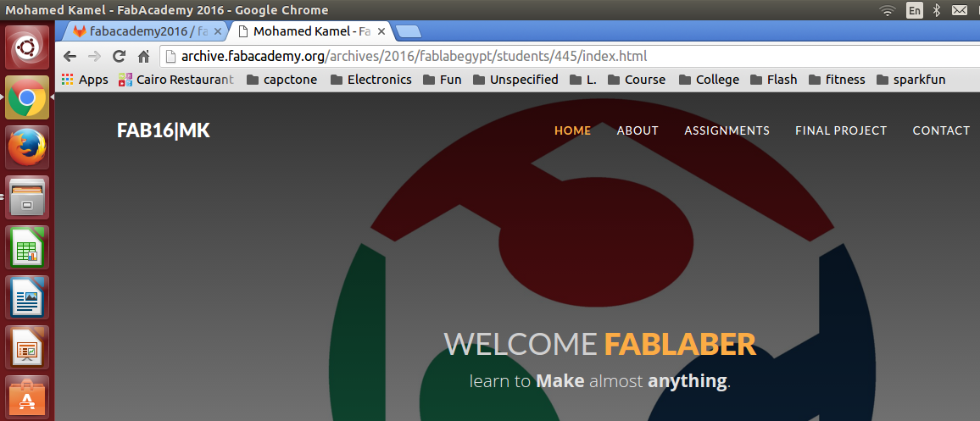Screen dimensions: 980x421
Task: Open LibreOffice Writer from the launcher
Action: pyautogui.click(x=27, y=297)
